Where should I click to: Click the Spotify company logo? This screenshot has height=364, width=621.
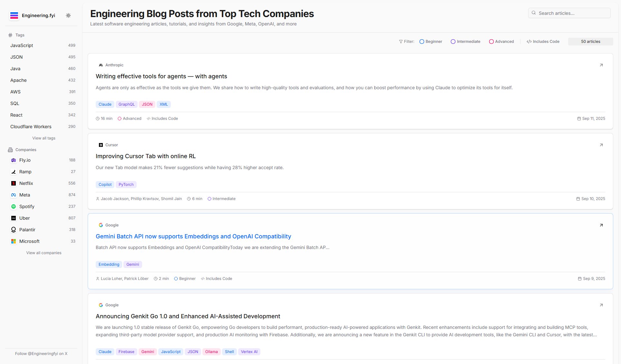pyautogui.click(x=14, y=206)
